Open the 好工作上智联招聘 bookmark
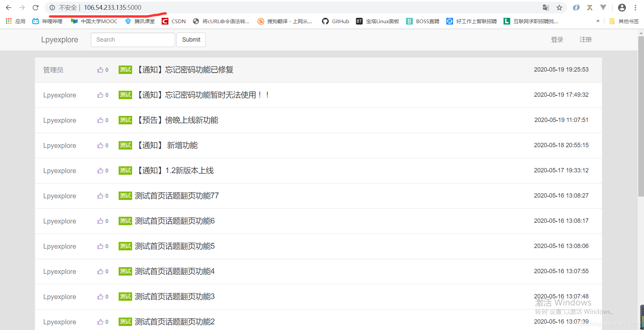This screenshot has width=644, height=330. pyautogui.click(x=472, y=21)
